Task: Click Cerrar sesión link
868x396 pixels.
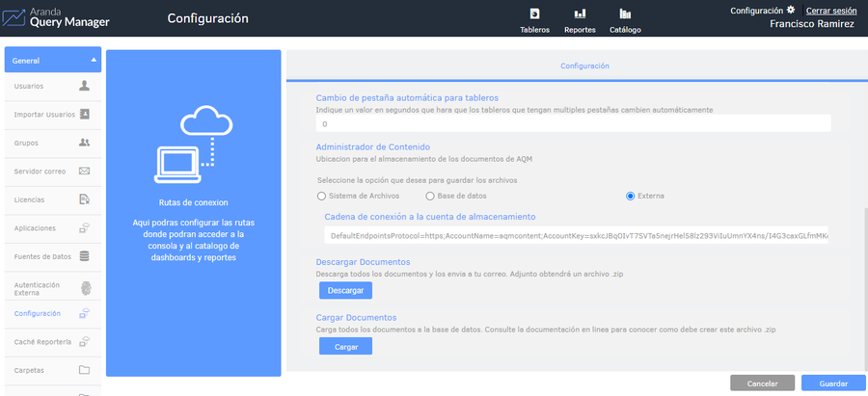Action: tap(830, 11)
